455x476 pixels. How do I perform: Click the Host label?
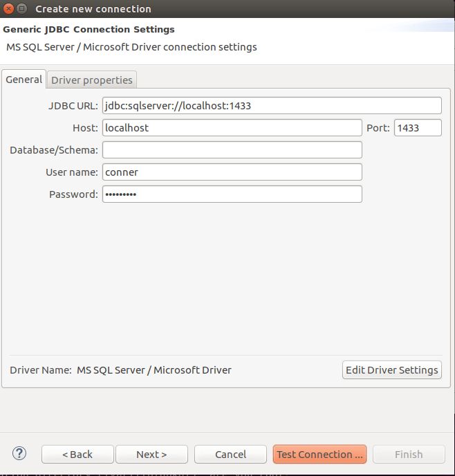click(x=85, y=128)
